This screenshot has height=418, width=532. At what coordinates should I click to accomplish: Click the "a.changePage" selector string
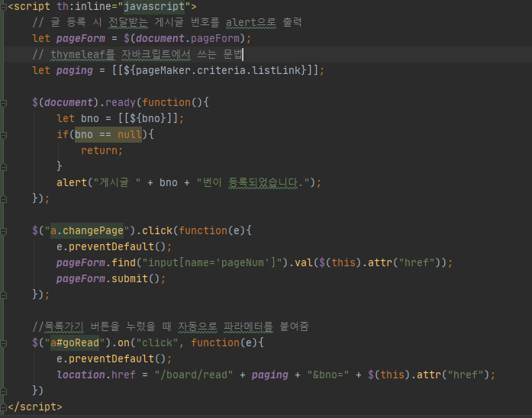coord(87,231)
